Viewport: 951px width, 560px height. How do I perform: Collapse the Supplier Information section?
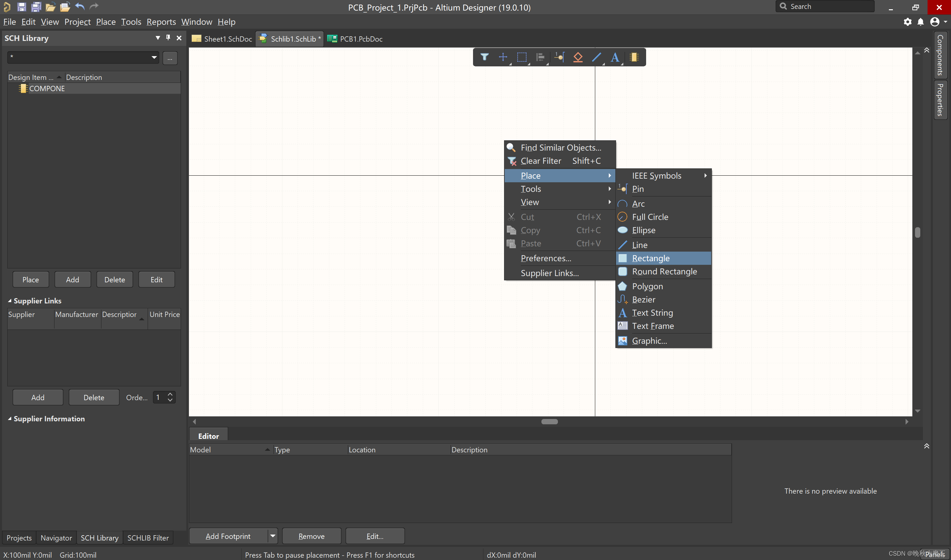(x=10, y=419)
